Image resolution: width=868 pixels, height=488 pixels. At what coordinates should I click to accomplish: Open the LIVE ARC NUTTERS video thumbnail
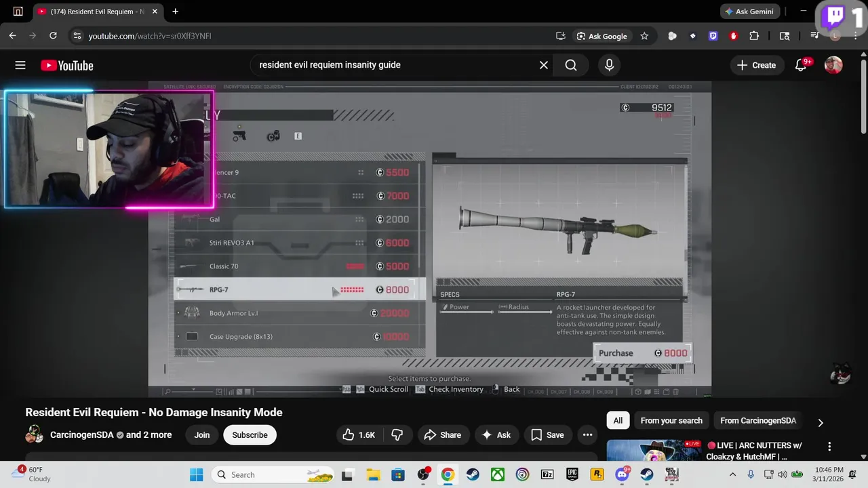click(654, 451)
